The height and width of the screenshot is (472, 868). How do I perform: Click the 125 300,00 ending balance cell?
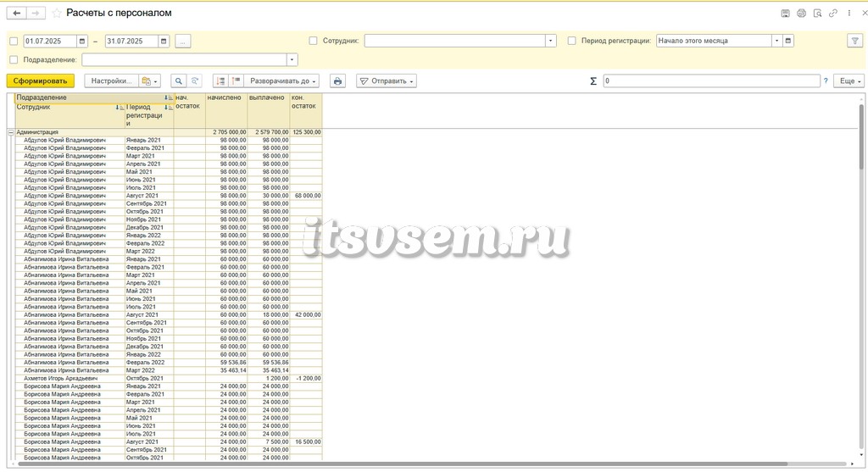(306, 132)
